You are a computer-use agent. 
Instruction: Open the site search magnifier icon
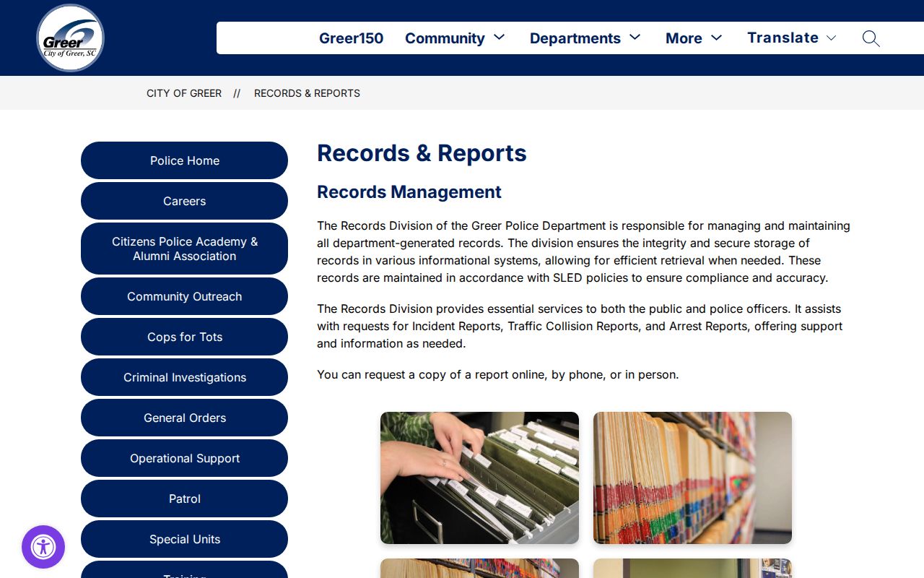pos(871,38)
